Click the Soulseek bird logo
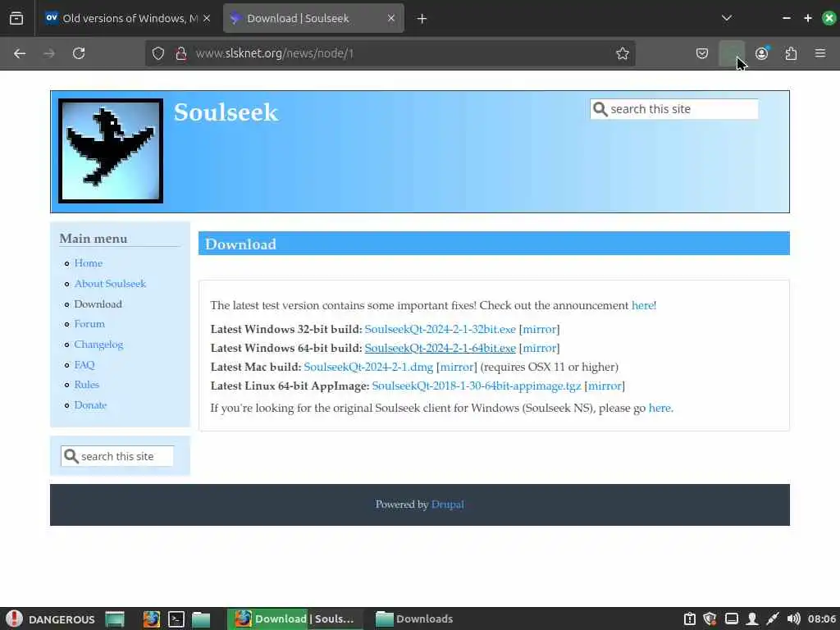Screen dimensions: 840x630 point(111,151)
